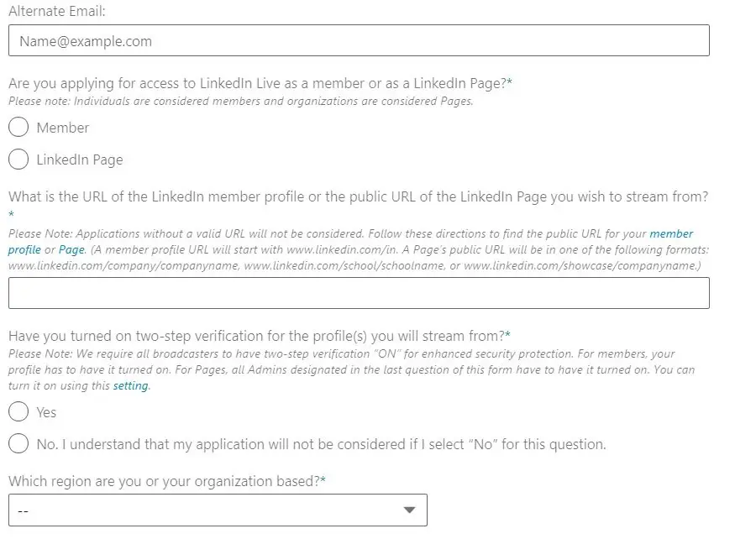Viewport: 756px width, 539px height.
Task: Open the Page public URL directions link
Action: (71, 249)
